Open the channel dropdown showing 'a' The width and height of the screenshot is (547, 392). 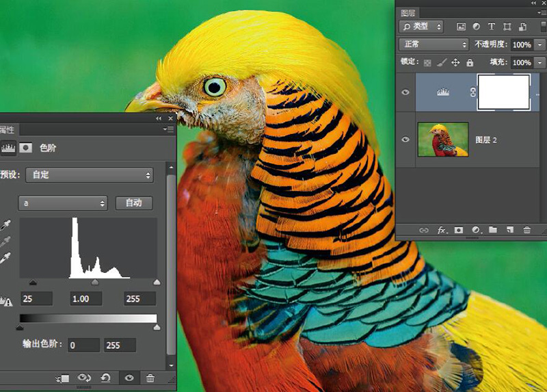pos(64,203)
